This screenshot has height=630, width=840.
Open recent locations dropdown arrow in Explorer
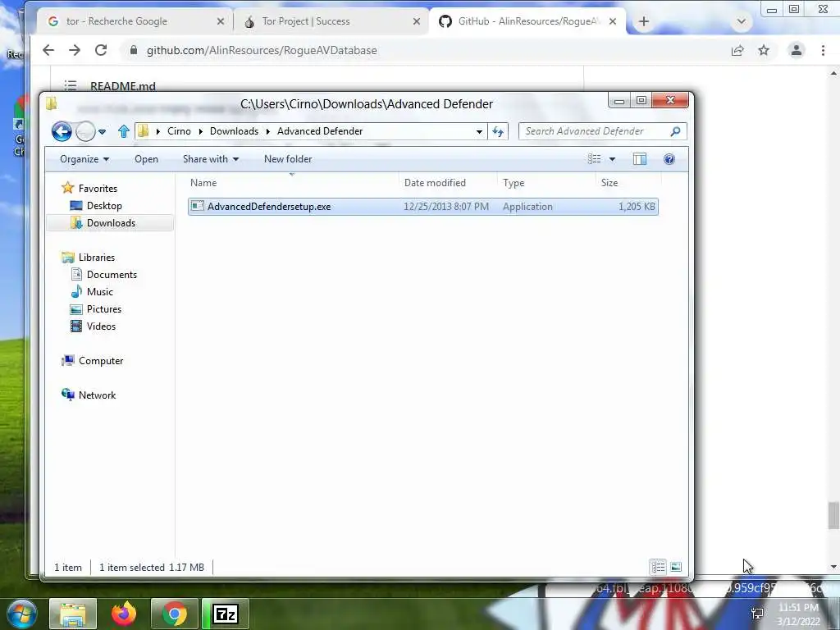(x=102, y=131)
